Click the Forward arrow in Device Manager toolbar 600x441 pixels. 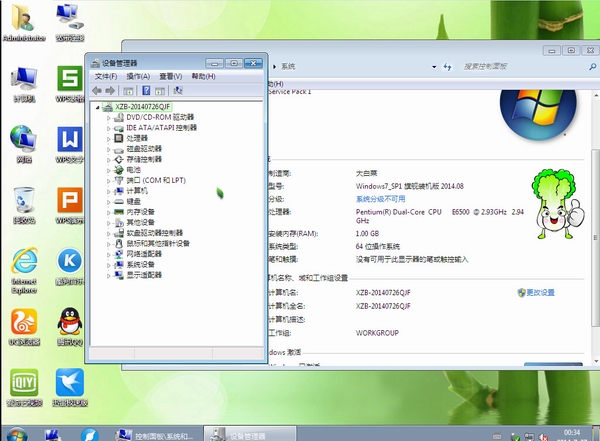click(110, 91)
